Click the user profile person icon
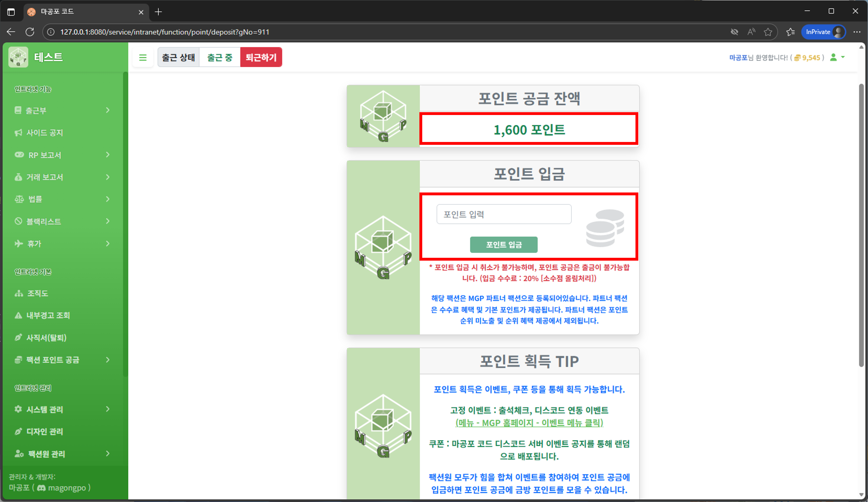 click(x=834, y=57)
